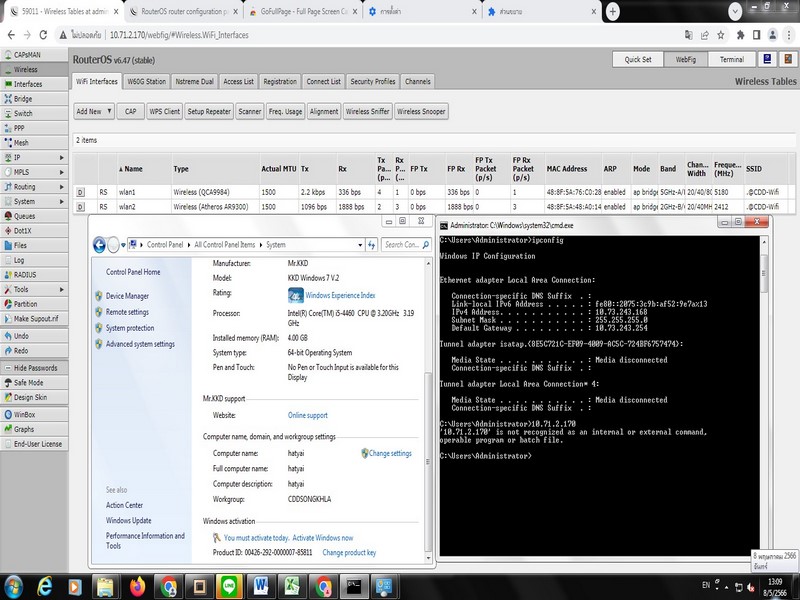Open the Add New dropdown
Viewport: 800px width, 600px height.
coord(94,111)
